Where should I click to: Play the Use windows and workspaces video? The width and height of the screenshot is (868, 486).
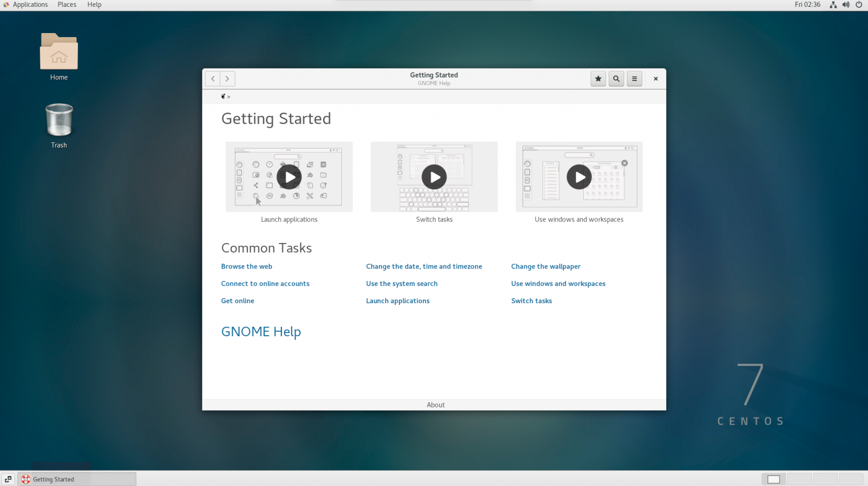pos(579,177)
